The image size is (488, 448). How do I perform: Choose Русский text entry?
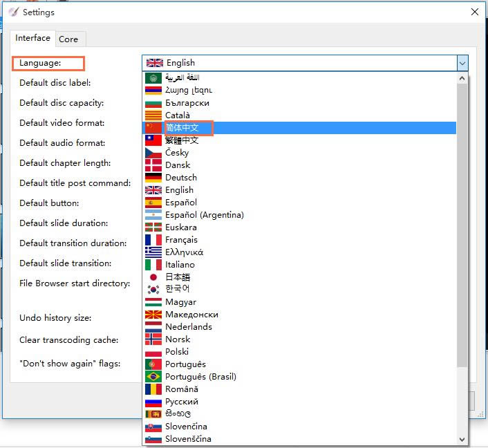[x=182, y=402]
